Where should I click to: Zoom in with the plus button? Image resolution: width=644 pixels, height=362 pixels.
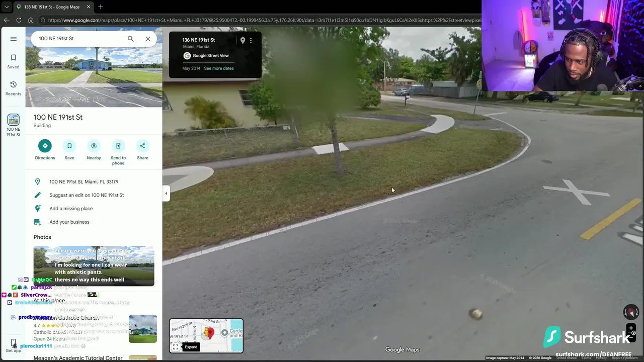pos(631,328)
